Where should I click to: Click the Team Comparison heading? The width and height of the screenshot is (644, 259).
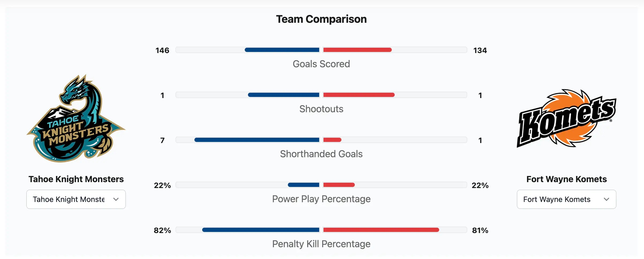[321, 19]
